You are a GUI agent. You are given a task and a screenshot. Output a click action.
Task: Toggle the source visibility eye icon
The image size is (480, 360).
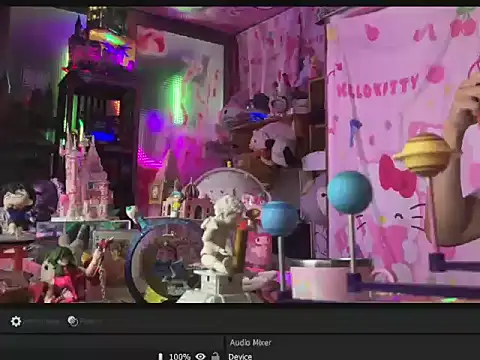click(x=200, y=356)
